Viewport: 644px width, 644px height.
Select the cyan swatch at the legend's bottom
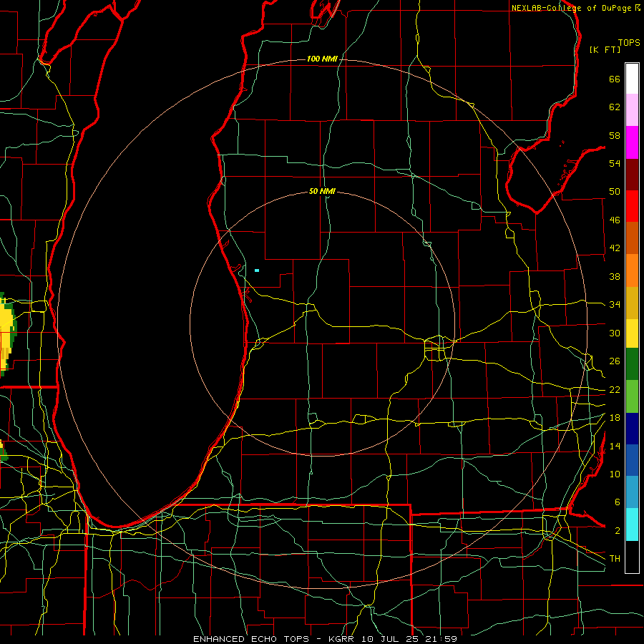[632, 525]
